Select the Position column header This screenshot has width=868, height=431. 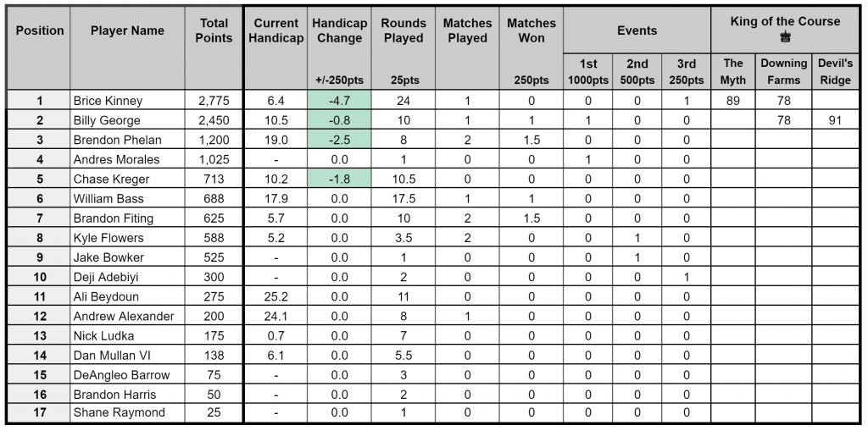39,47
